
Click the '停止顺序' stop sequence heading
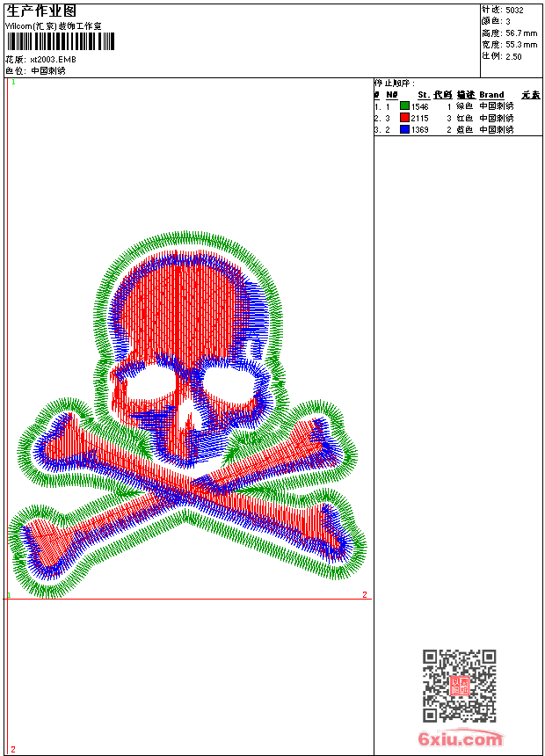click(x=394, y=84)
